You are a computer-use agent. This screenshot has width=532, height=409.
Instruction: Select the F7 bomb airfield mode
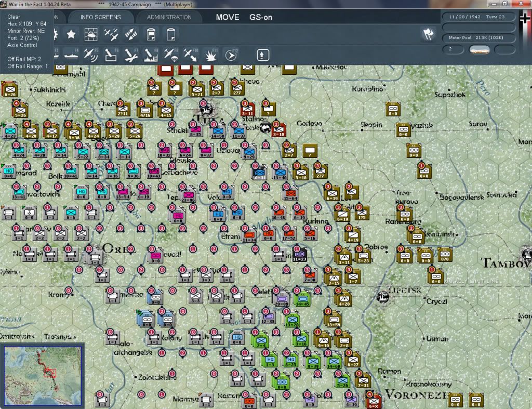point(131,55)
